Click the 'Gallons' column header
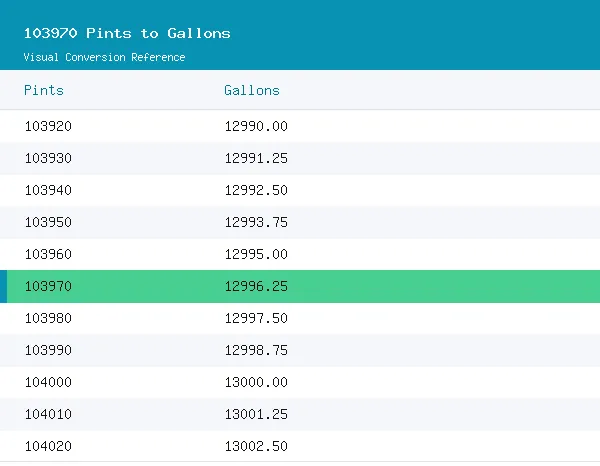The image size is (600, 466). click(x=252, y=90)
